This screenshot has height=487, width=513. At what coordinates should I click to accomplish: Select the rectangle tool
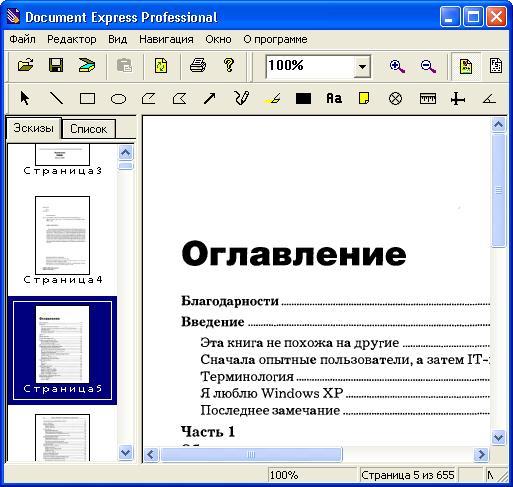coord(87,99)
